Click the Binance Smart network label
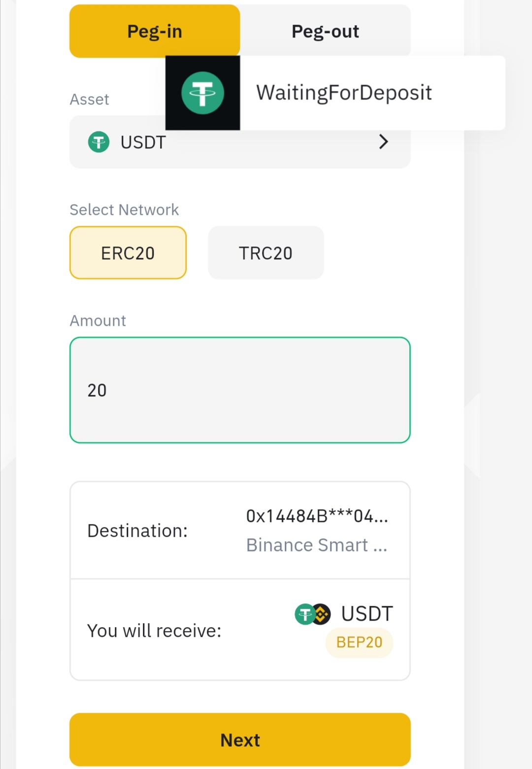 [317, 545]
